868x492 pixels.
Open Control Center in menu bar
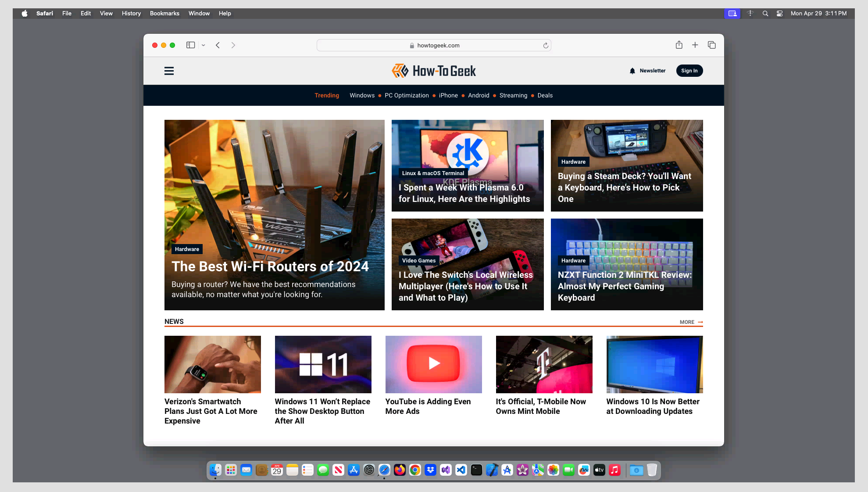pyautogui.click(x=779, y=13)
